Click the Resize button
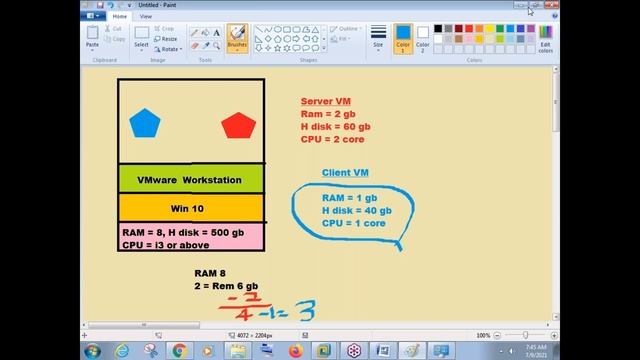This screenshot has height=360, width=640. pyautogui.click(x=166, y=39)
